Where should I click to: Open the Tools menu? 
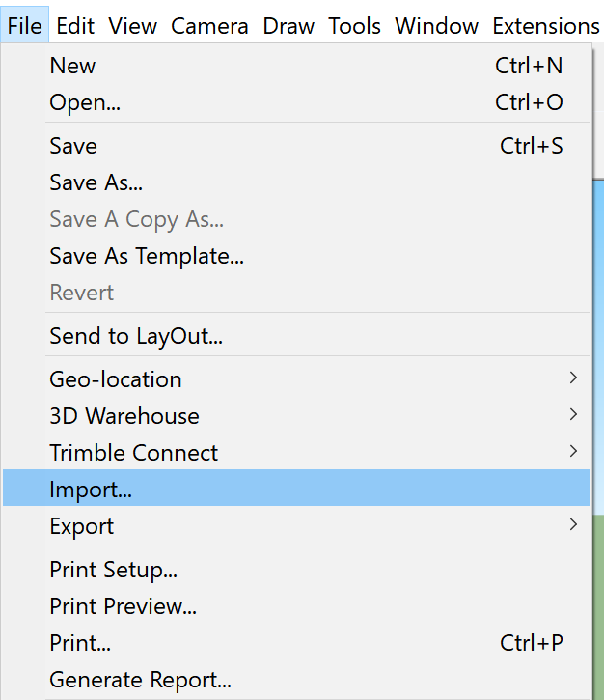354,26
